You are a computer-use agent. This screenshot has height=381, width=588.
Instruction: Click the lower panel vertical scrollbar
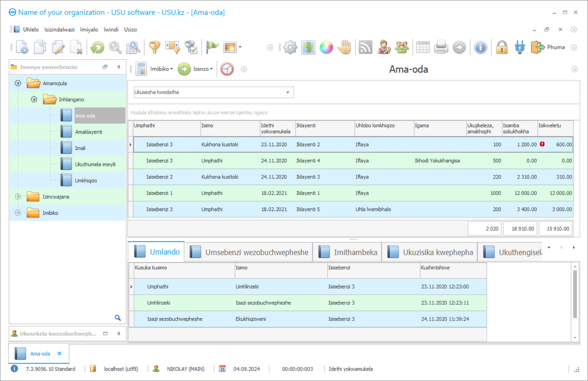tap(575, 294)
